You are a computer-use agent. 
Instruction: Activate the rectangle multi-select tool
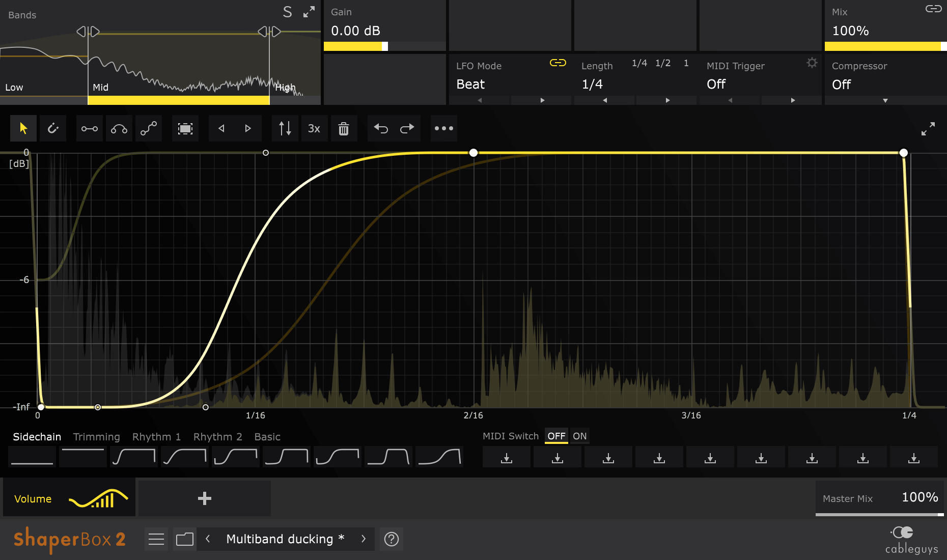point(185,128)
